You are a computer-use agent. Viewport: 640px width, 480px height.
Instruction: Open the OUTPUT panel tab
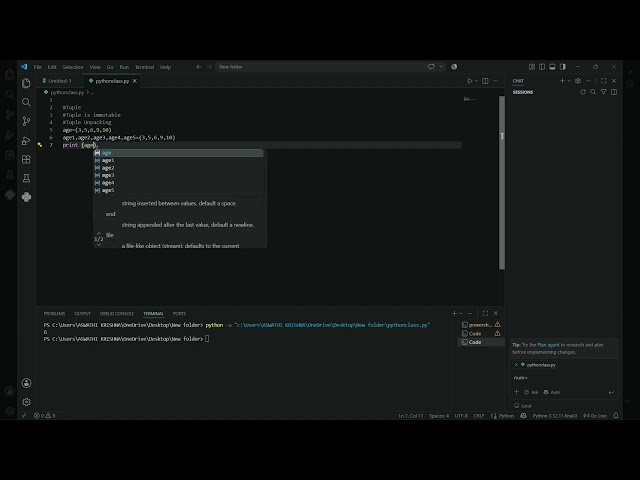click(x=82, y=313)
